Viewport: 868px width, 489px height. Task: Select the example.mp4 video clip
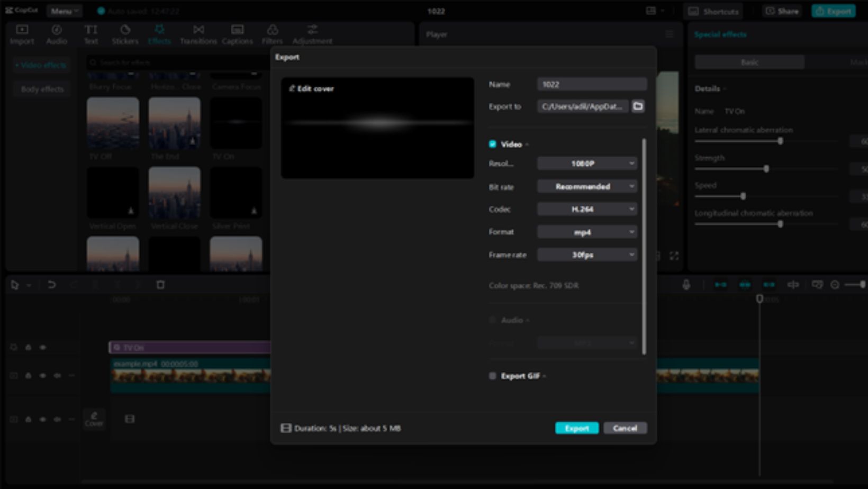pos(191,375)
